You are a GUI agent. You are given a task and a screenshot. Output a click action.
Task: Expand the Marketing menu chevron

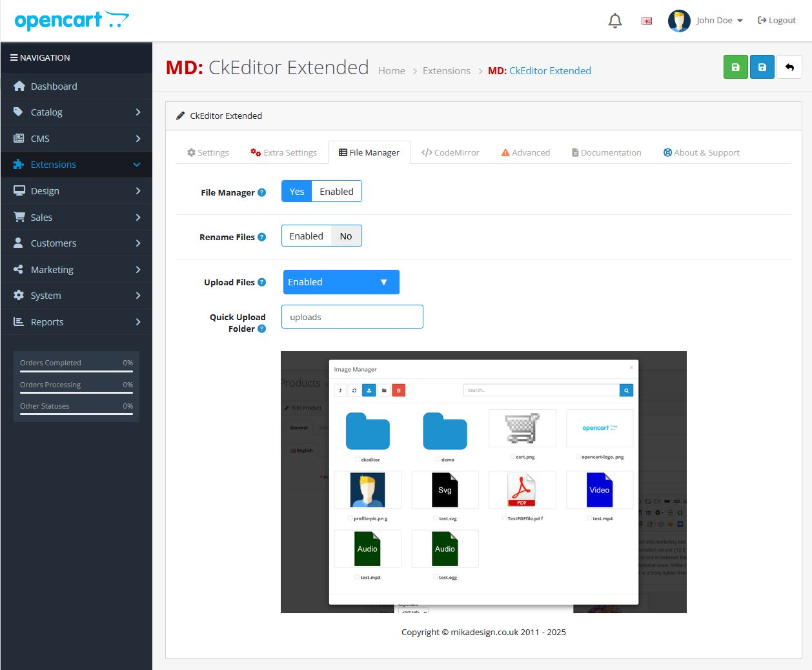(138, 269)
